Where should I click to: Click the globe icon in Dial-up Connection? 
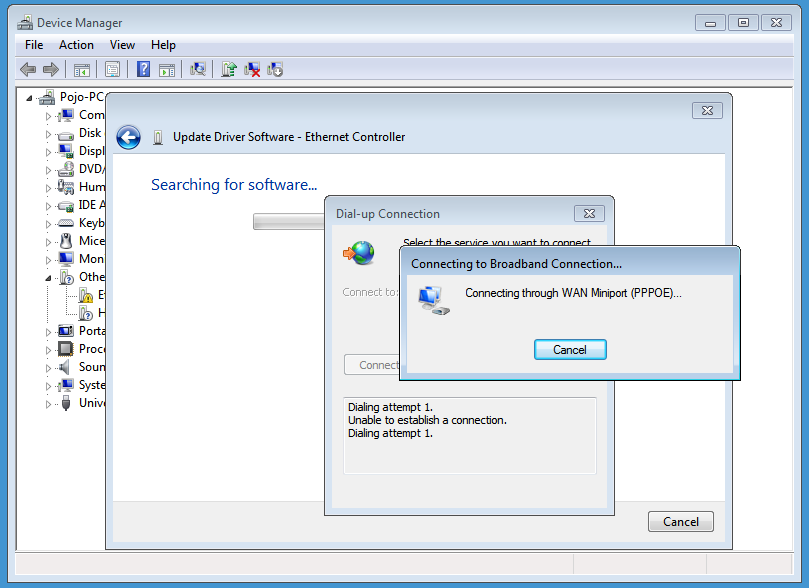(x=359, y=253)
